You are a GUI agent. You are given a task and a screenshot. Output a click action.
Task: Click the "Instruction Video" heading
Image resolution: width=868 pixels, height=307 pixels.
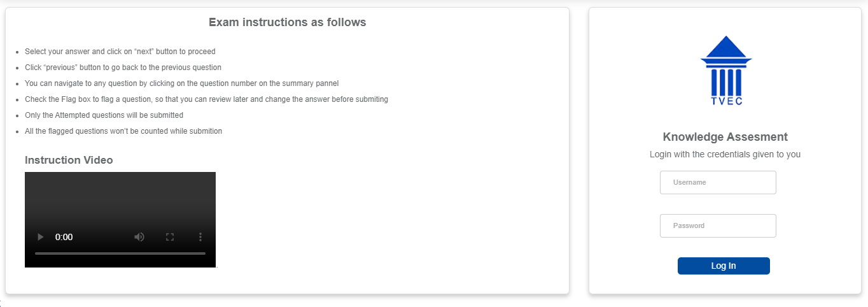[69, 161]
